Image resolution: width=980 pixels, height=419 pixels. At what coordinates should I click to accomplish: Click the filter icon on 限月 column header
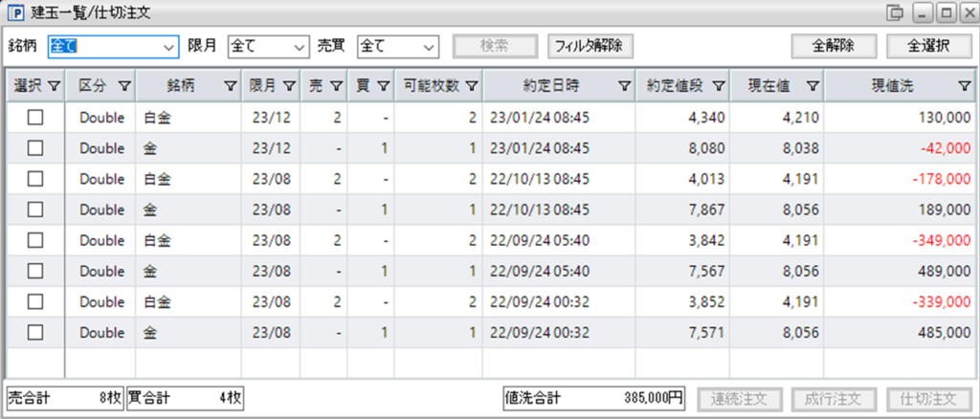[289, 87]
